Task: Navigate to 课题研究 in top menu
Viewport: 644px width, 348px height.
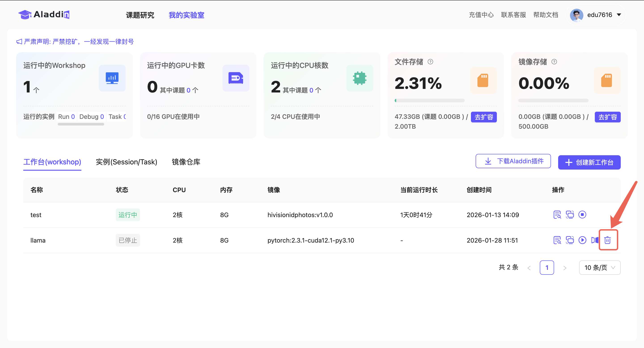Action: [x=140, y=15]
